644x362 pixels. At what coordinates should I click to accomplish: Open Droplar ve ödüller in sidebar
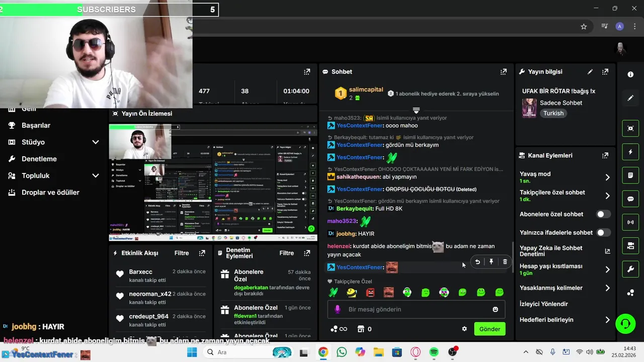coord(50,193)
